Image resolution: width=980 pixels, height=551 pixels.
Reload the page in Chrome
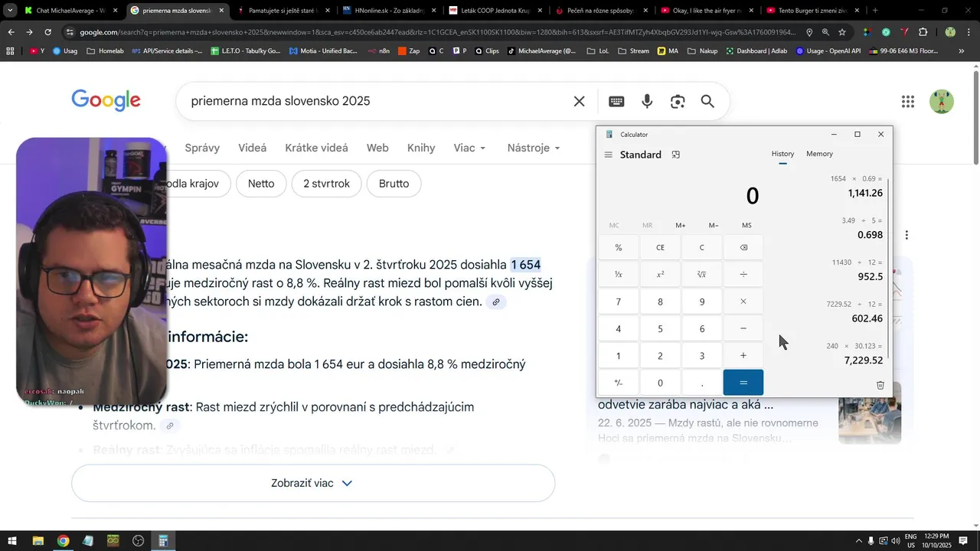pos(47,32)
